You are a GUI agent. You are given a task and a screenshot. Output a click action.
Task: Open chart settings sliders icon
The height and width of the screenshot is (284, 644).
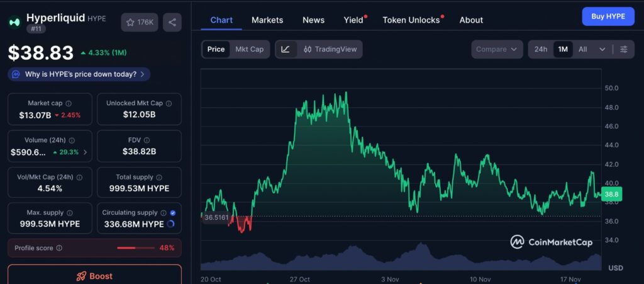coord(623,49)
